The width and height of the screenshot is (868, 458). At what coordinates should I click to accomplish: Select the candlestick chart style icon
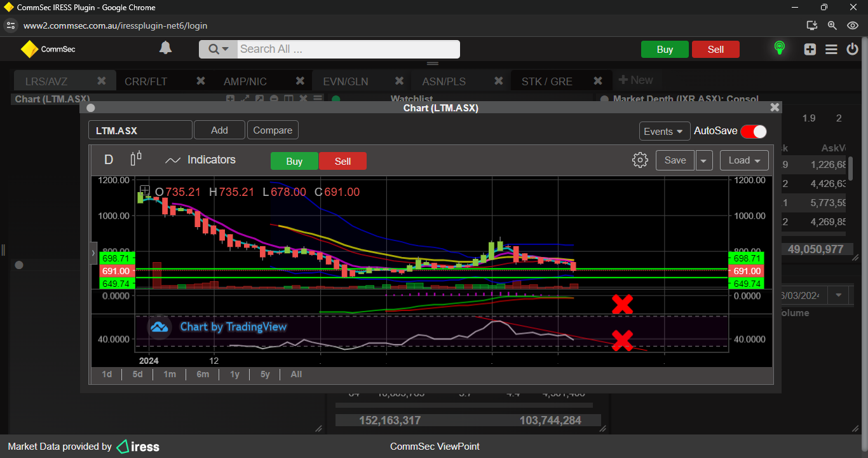pos(136,159)
